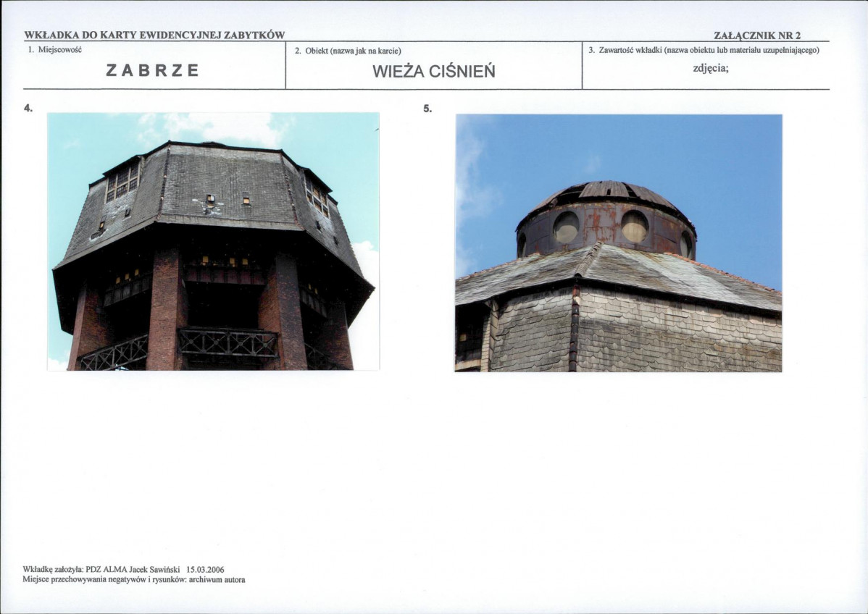This screenshot has width=868, height=614.
Task: Click the WKŁADKA DO KARTY EWIDENCYJNEJ ZABYTKÓW title
Action: 154,35
